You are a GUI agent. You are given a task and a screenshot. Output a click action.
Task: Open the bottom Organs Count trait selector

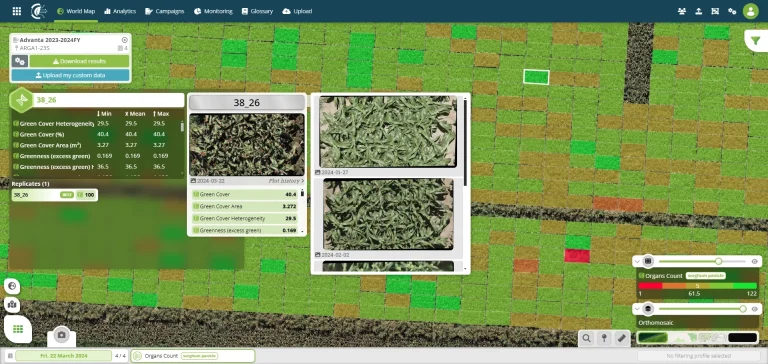pyautogui.click(x=193, y=356)
